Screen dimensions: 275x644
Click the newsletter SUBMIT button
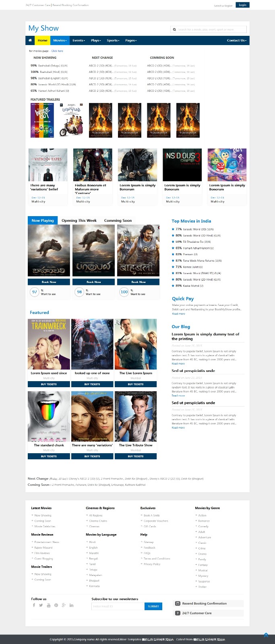coord(153,606)
